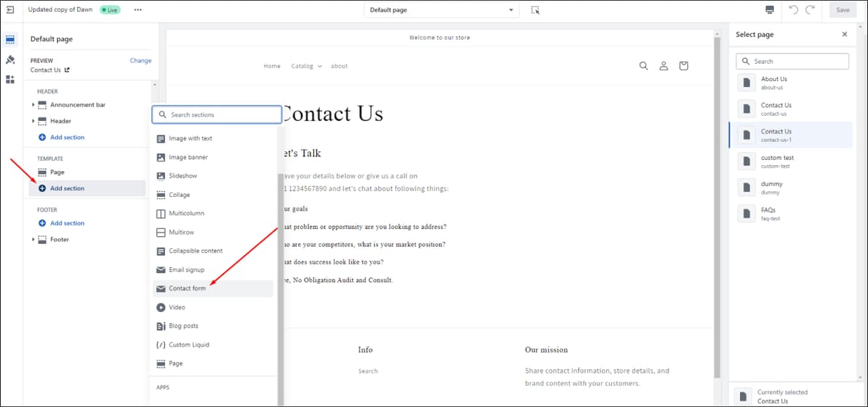Expand the Header section
868x407 pixels.
[33, 121]
